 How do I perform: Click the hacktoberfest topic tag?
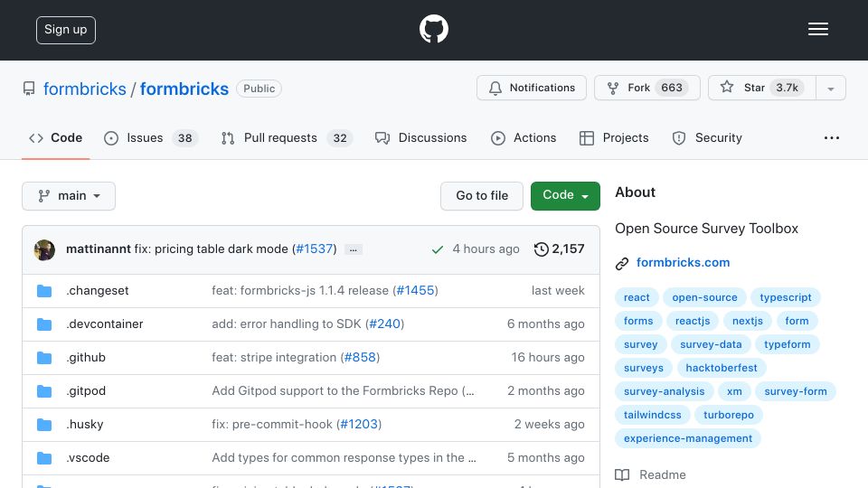click(722, 368)
